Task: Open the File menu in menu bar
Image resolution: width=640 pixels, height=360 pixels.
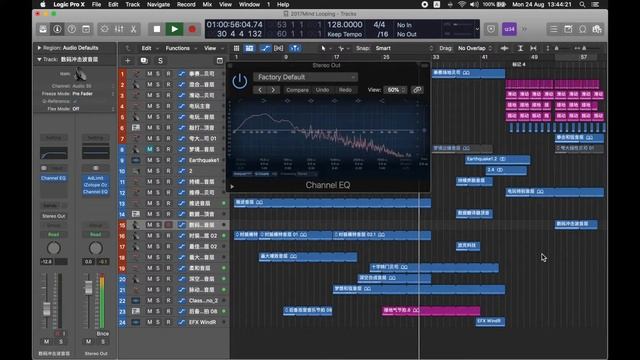Action: (96, 4)
